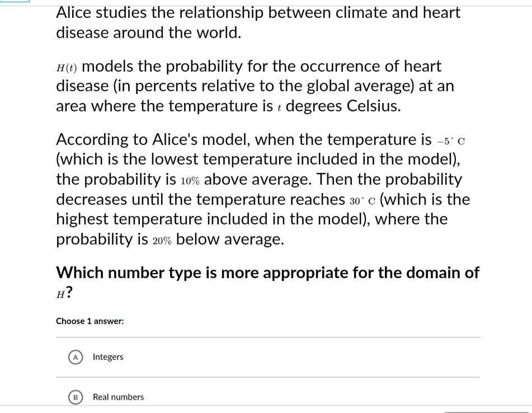Viewport: 532px width, 413px height.
Task: Click the circled A radio button
Action: tap(76, 357)
